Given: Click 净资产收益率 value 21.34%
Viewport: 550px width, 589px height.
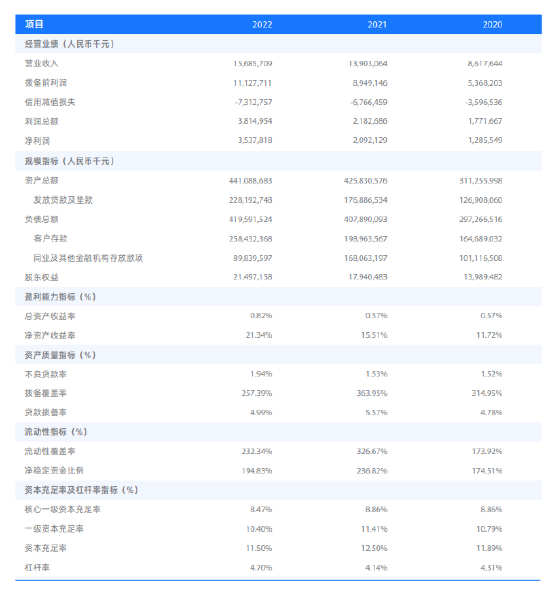Looking at the screenshot, I should coord(259,335).
